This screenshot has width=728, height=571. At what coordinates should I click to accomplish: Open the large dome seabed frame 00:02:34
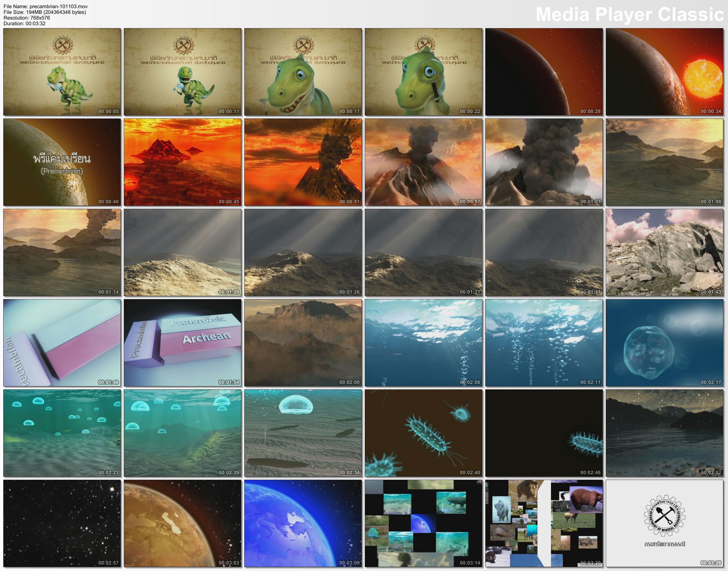coord(303,433)
